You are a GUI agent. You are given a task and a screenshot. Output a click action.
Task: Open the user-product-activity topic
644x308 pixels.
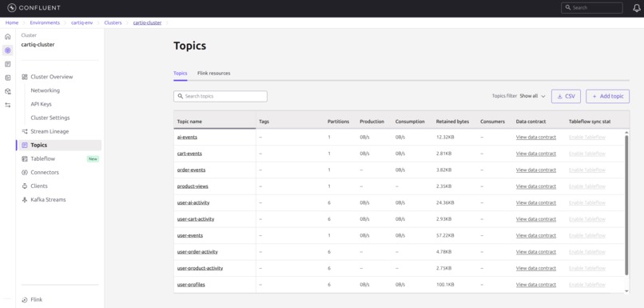[200, 268]
